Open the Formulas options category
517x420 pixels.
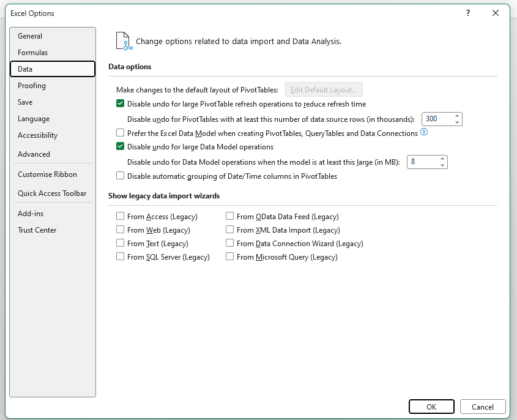[x=53, y=53]
